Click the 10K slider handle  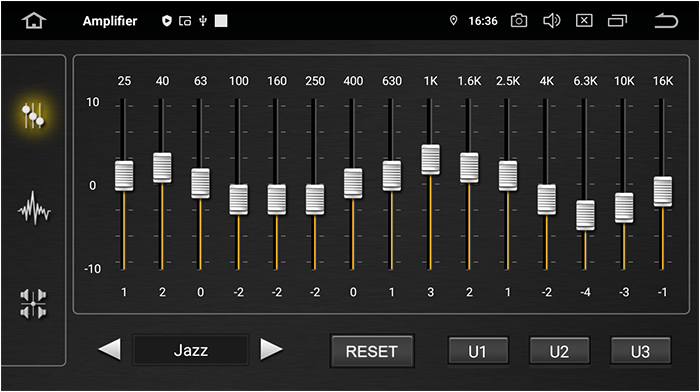(624, 208)
